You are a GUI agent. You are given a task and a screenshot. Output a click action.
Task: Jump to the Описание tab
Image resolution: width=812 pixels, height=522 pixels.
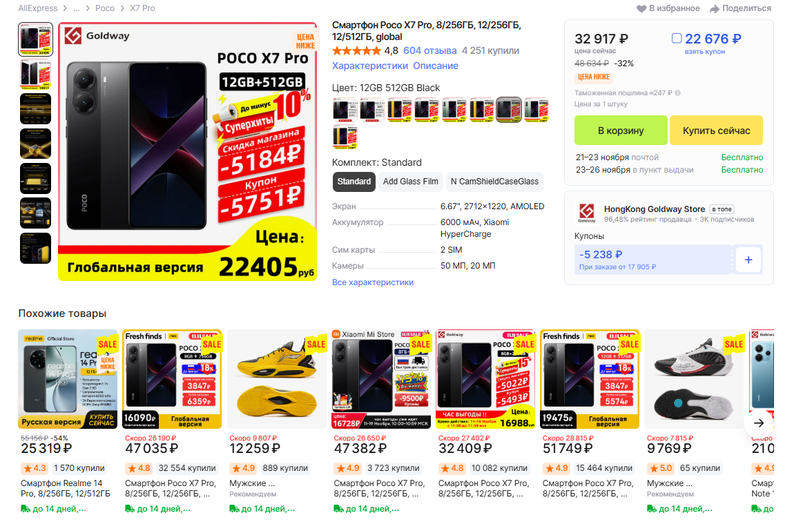tap(436, 66)
